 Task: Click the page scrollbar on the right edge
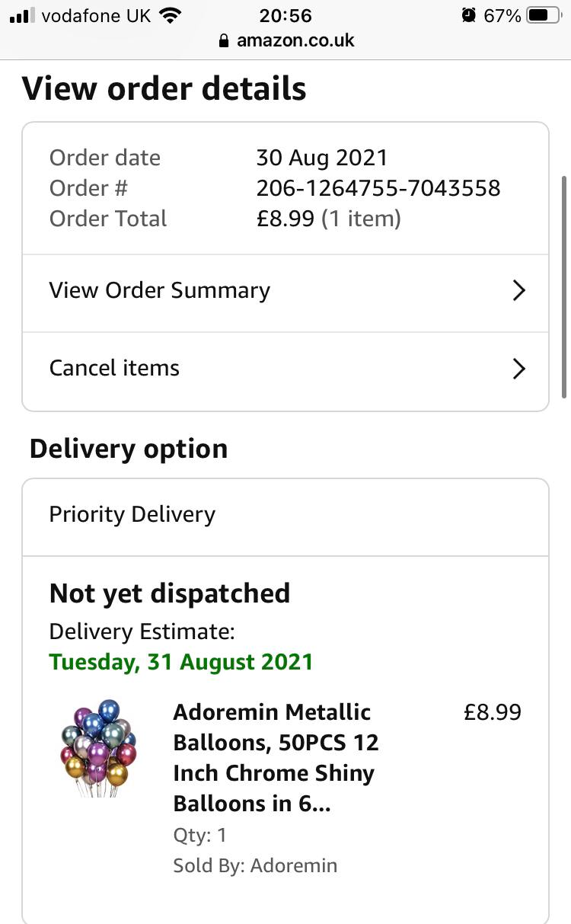564,286
